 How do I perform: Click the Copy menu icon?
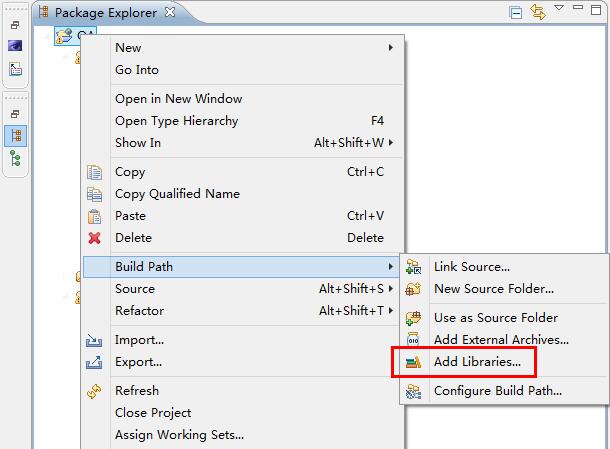pyautogui.click(x=95, y=172)
